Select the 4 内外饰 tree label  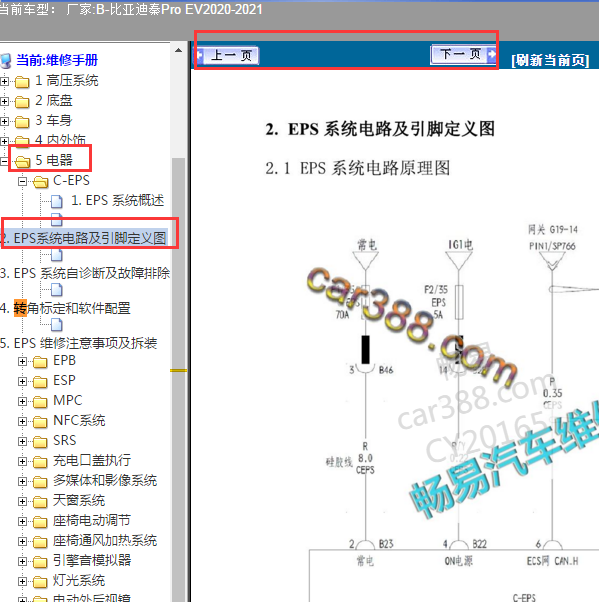tap(60, 139)
